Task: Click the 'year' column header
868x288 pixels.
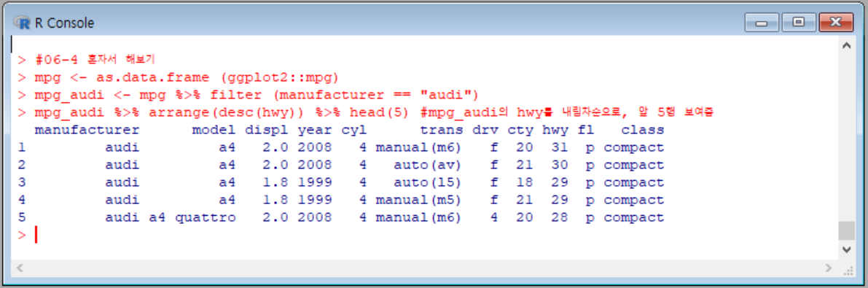Action: click(x=315, y=131)
